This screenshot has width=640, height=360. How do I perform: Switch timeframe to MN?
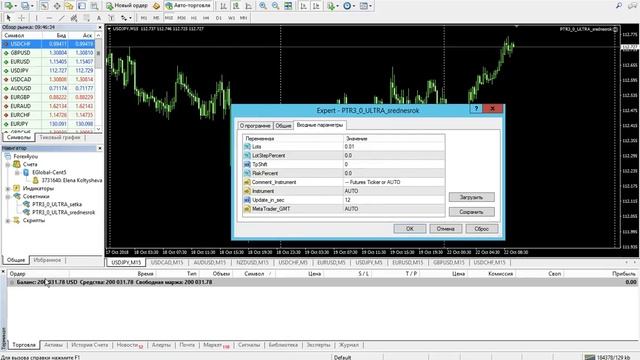click(244, 18)
